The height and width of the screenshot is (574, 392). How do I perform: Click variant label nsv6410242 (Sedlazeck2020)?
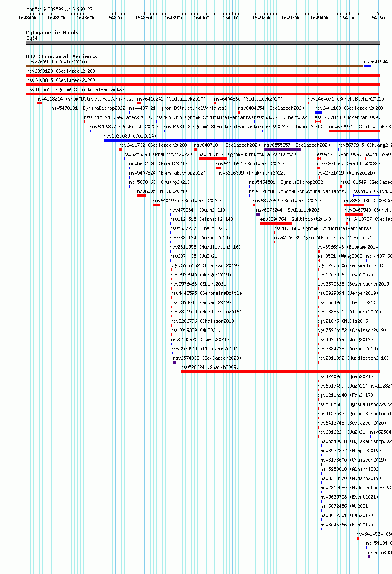(171, 99)
